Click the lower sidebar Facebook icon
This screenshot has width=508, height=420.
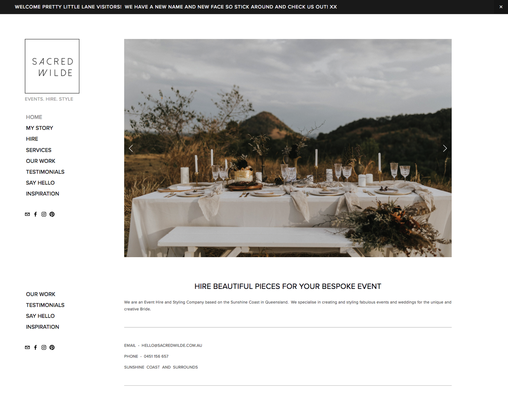tap(36, 347)
